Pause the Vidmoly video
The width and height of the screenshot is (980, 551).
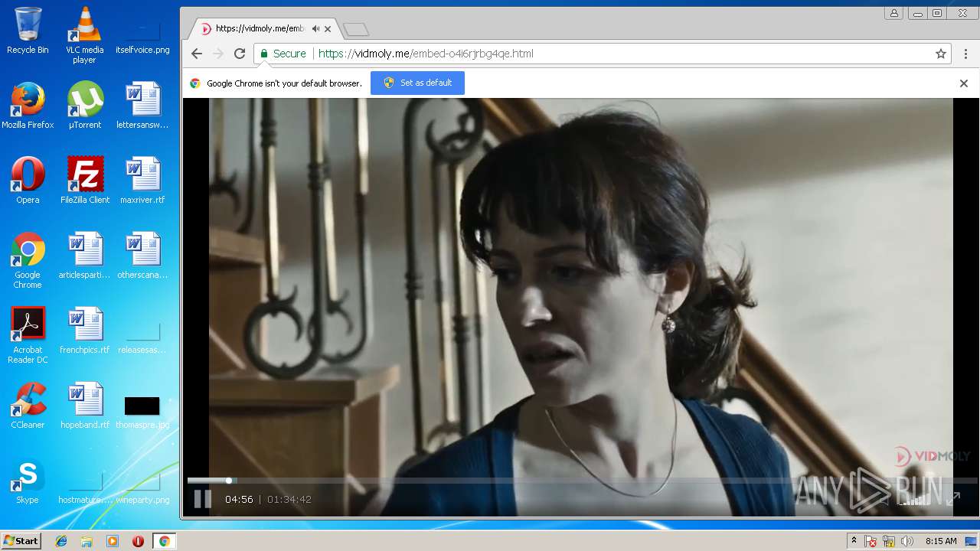click(202, 499)
